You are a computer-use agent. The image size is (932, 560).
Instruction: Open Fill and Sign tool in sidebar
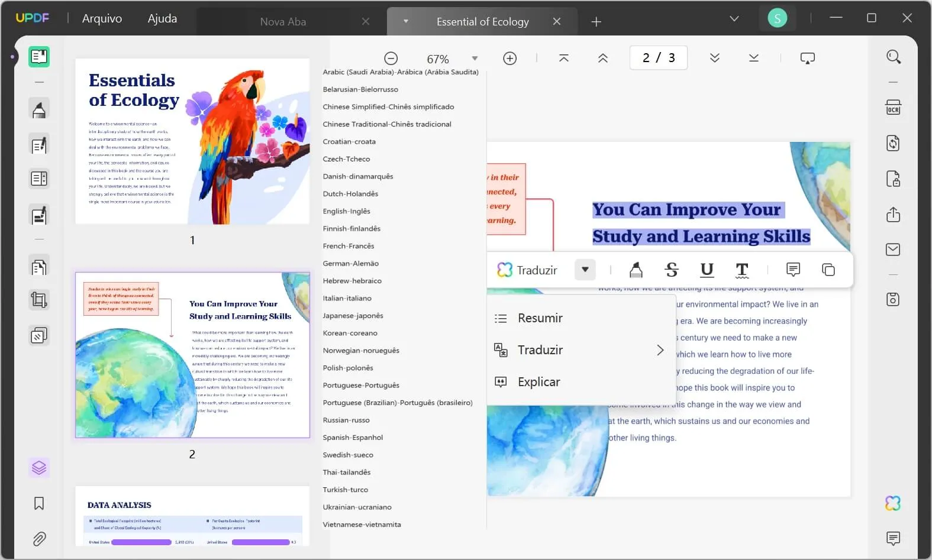tap(39, 215)
